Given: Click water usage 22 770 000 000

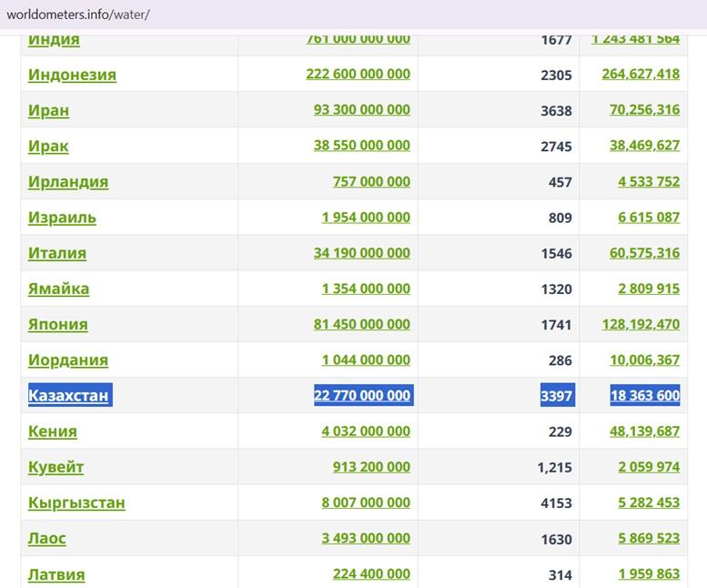Looking at the screenshot, I should click(362, 395).
